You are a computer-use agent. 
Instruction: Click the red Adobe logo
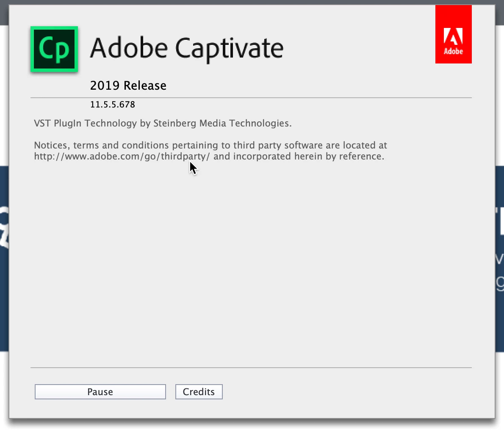pyautogui.click(x=454, y=34)
